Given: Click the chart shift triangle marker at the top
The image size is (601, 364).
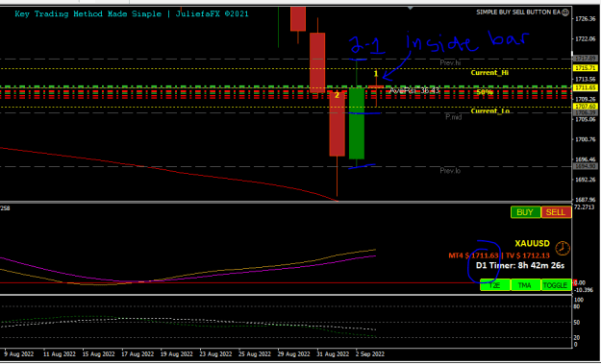Looking at the screenshot, I should 411,8.
